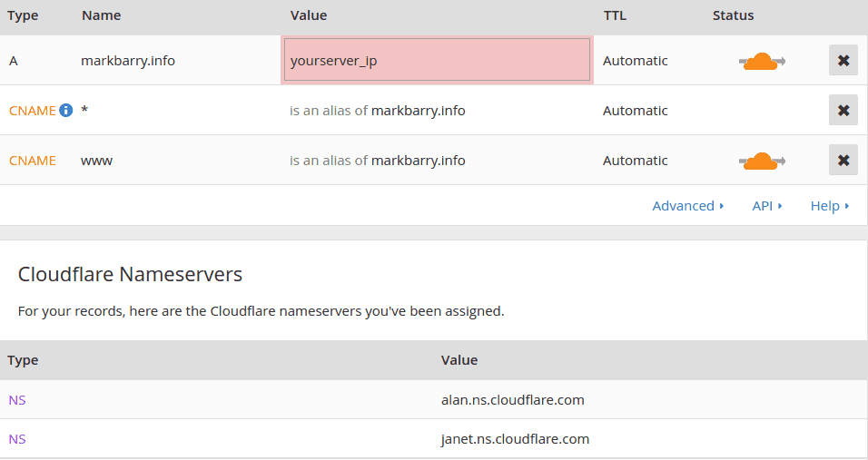Click the * name of the CNAME record
This screenshot has width=868, height=460.
(84, 110)
